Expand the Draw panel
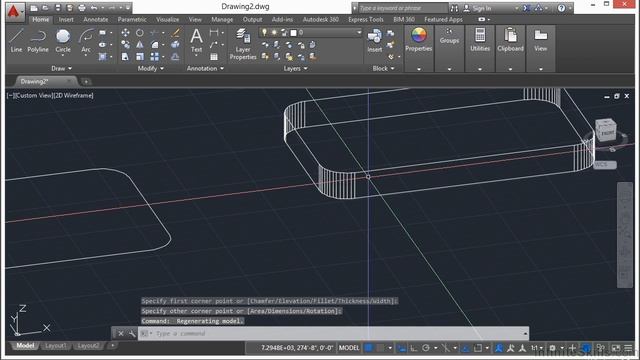The width and height of the screenshot is (640, 360). click(x=62, y=68)
